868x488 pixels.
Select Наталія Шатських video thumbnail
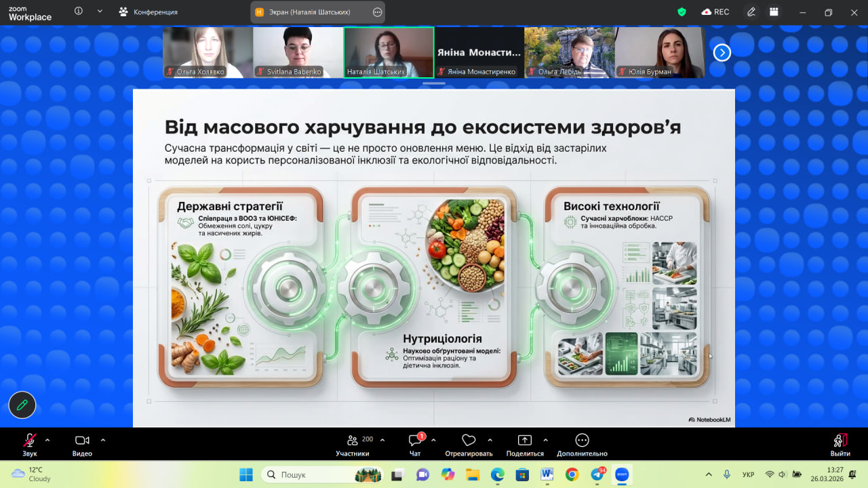point(389,52)
